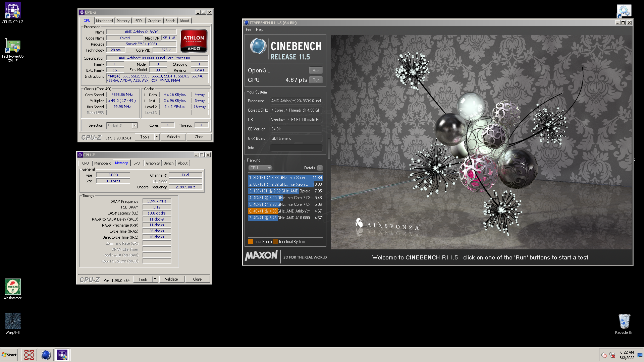Click the Processor field in Your System
644x362 pixels.
point(296,101)
